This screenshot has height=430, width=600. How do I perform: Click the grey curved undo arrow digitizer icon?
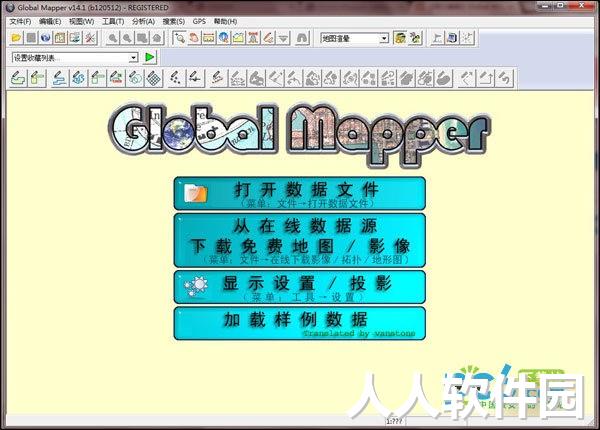505,78
